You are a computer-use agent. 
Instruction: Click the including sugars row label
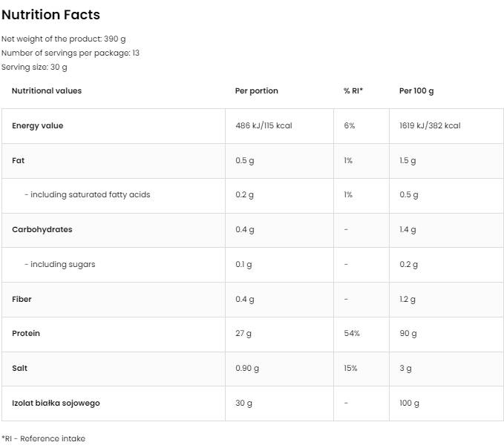point(59,264)
